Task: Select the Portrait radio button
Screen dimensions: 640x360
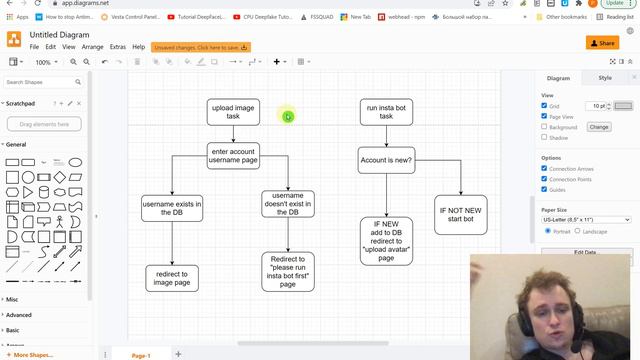Action: pos(548,231)
